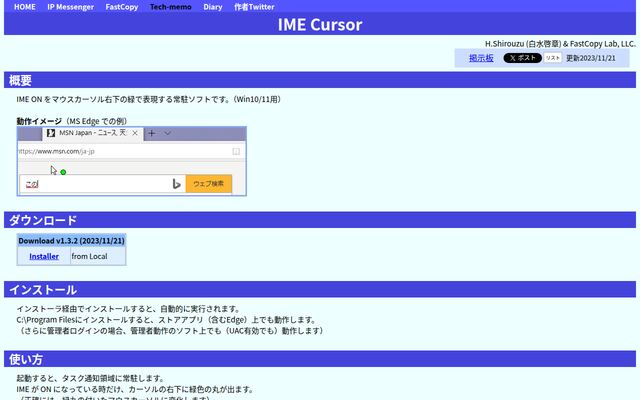Screen dimensions: 640x400
Task: Click the 動作イメージ caption text
Action: (39, 121)
